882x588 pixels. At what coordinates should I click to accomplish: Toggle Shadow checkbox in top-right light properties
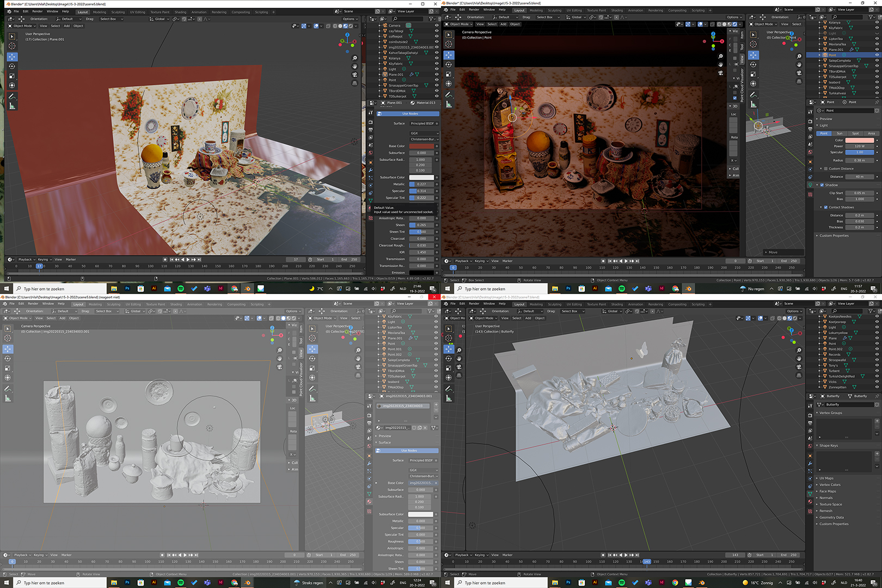click(x=822, y=185)
